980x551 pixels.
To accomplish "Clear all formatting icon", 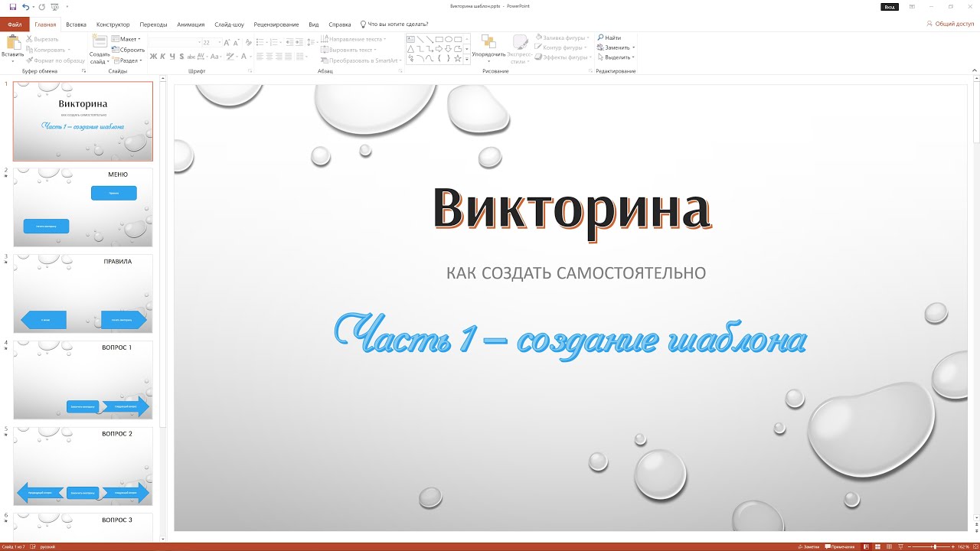I will pyautogui.click(x=249, y=43).
